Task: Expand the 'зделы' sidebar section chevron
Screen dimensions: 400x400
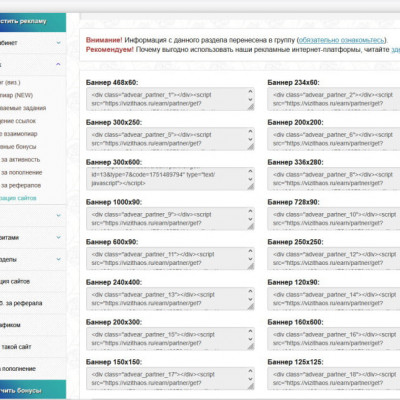Action: pos(58,259)
